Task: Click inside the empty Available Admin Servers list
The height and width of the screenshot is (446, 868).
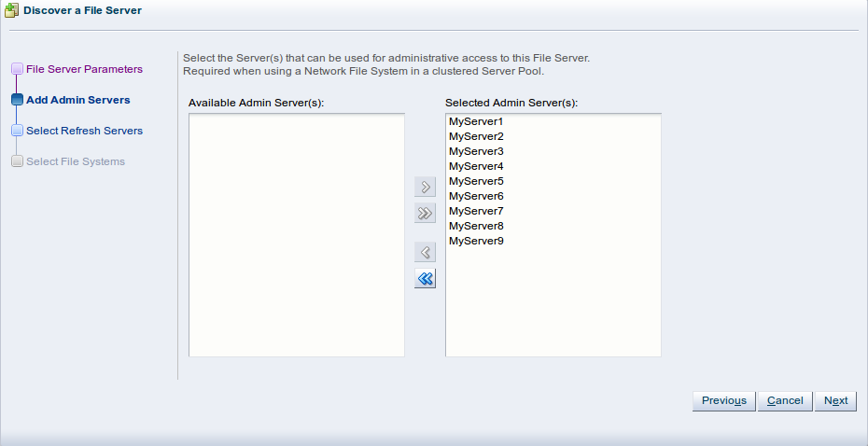Action: point(297,235)
